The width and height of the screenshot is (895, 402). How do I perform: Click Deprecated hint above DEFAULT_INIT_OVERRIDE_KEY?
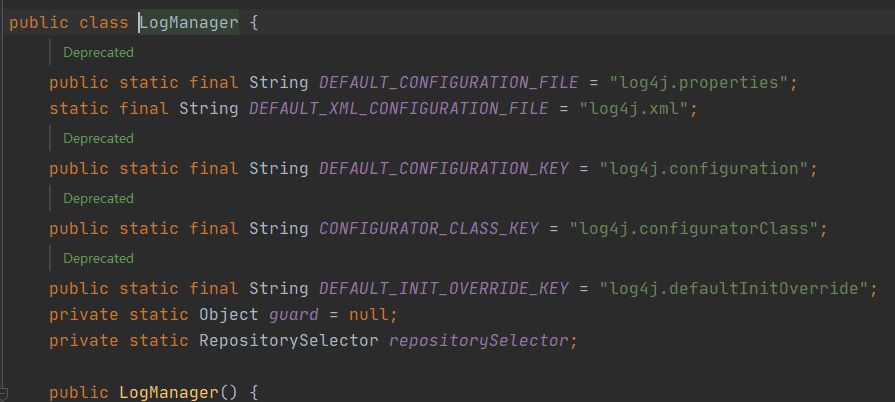(98, 258)
